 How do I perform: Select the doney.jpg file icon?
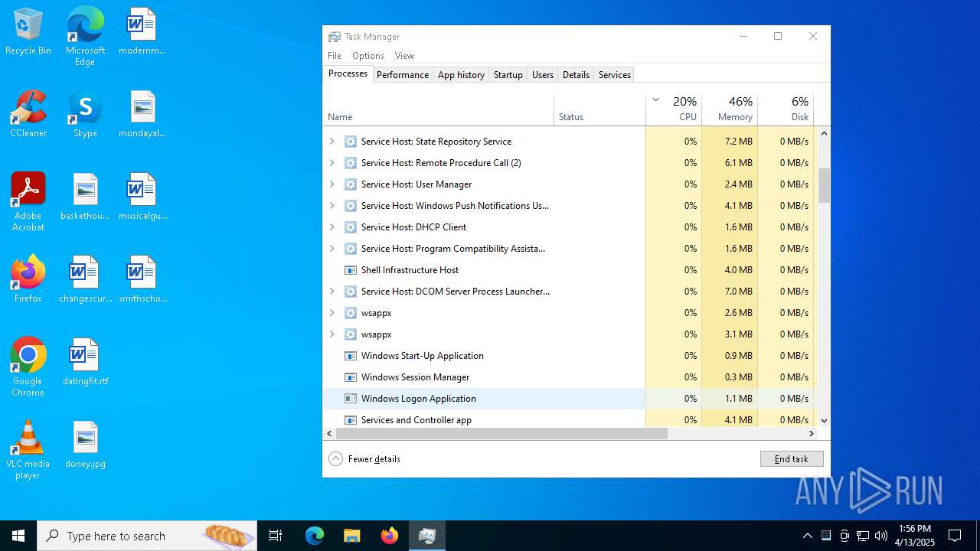tap(85, 445)
